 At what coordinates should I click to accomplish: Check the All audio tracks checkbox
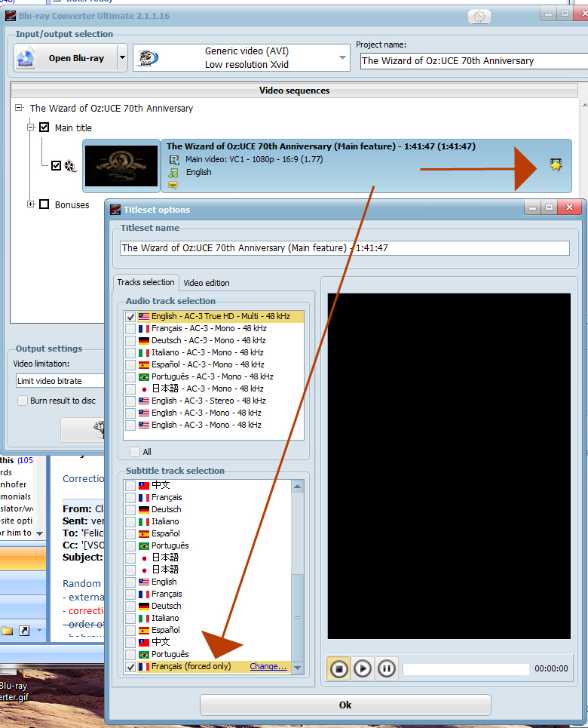tap(135, 452)
